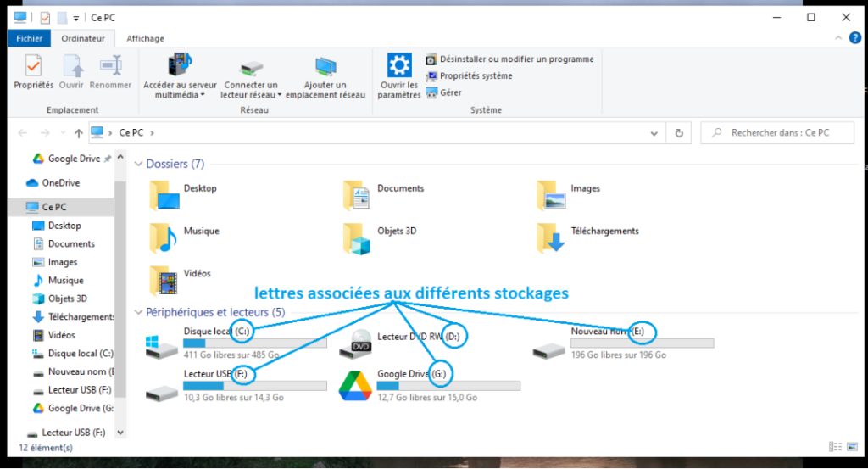Viewport: 868px width, 469px height.
Task: Open Musique in the navigation tree
Action: (58, 280)
